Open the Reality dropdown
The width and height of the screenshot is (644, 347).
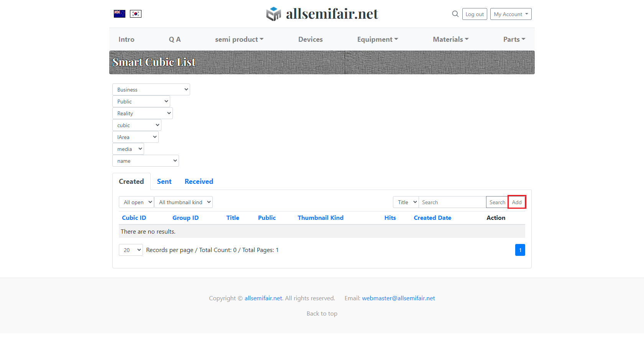tap(143, 113)
